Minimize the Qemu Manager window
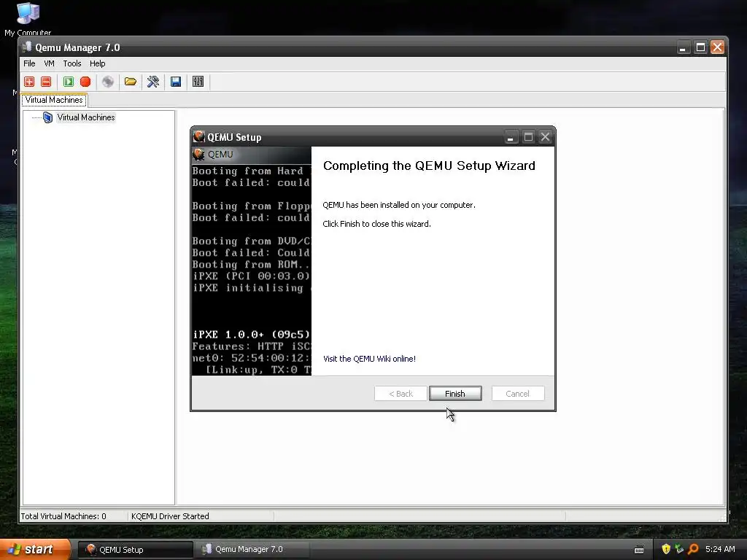 tap(683, 47)
